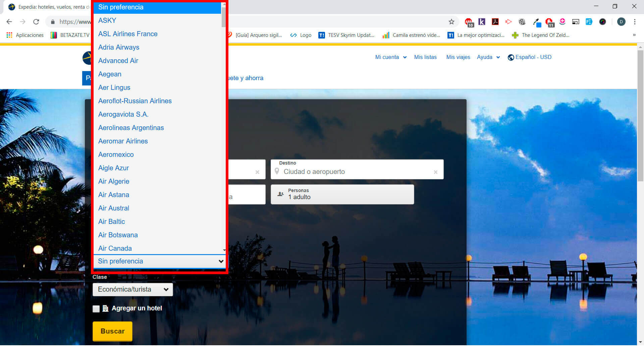Open the Aplicaciones apps grid icon

(9, 35)
